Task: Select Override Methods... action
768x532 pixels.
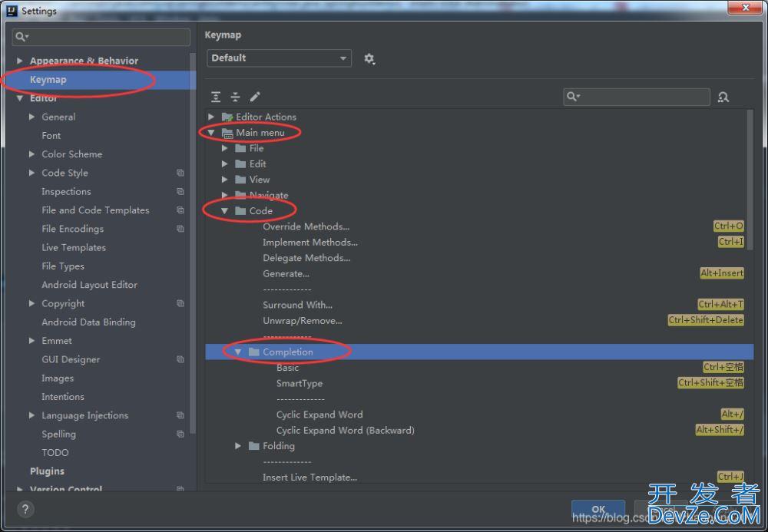Action: [306, 226]
